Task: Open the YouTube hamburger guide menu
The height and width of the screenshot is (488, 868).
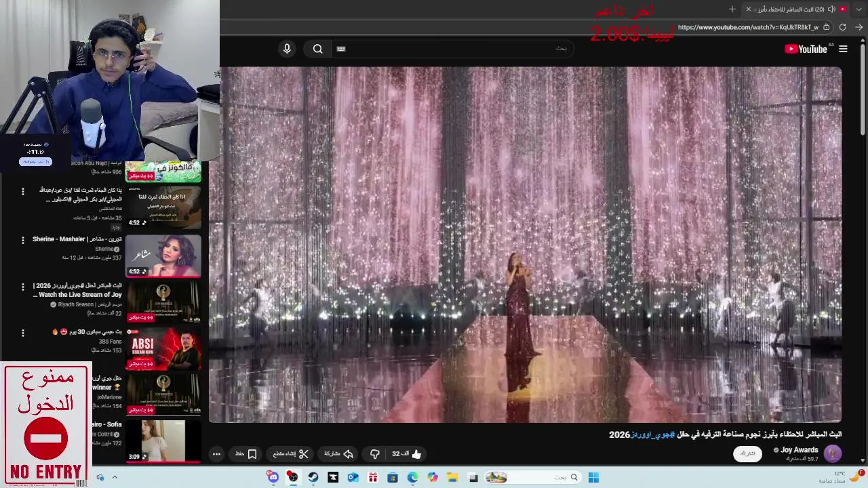Action: click(x=843, y=49)
